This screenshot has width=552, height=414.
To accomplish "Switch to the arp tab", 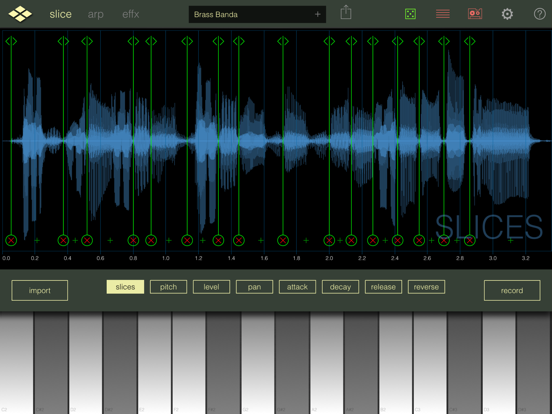I will click(95, 14).
